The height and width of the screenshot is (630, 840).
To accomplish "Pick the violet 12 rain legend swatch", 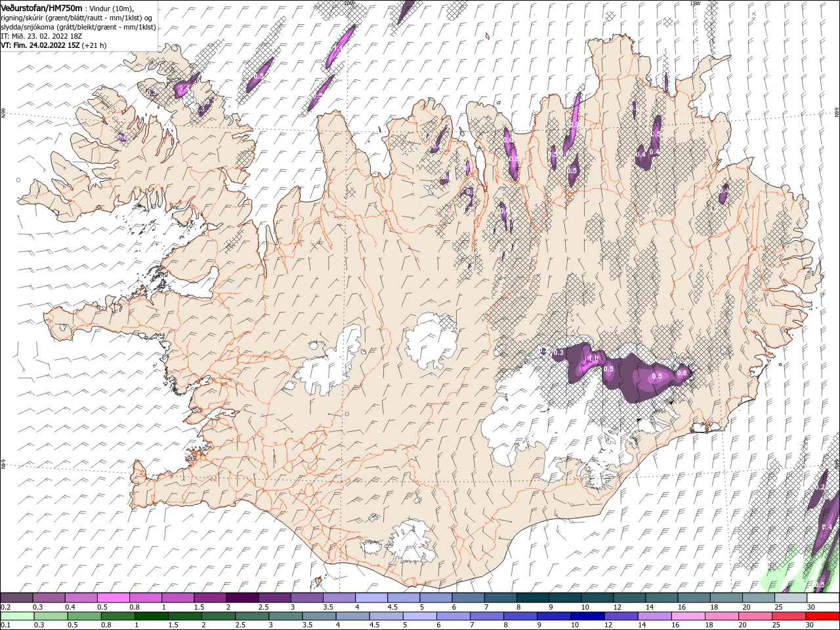I will (x=621, y=616).
